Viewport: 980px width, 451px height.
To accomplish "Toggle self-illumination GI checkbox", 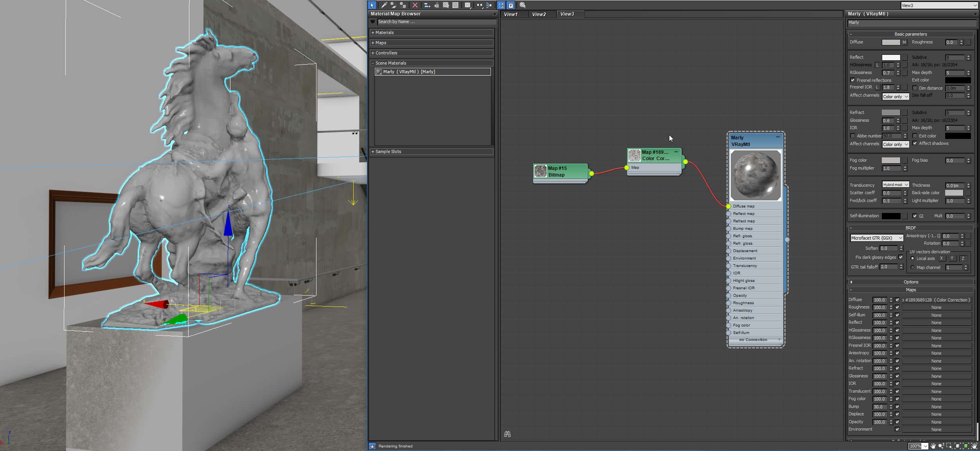I will (x=915, y=216).
